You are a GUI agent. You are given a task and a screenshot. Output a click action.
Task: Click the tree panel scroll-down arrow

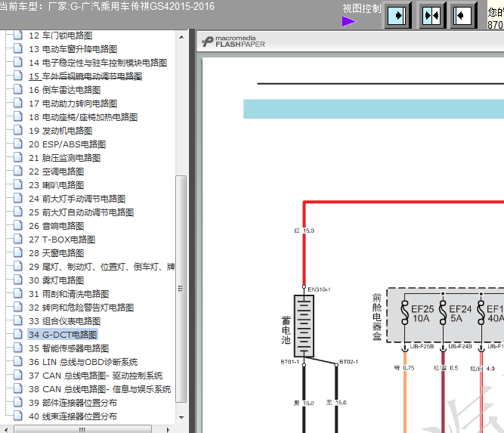[x=181, y=418]
